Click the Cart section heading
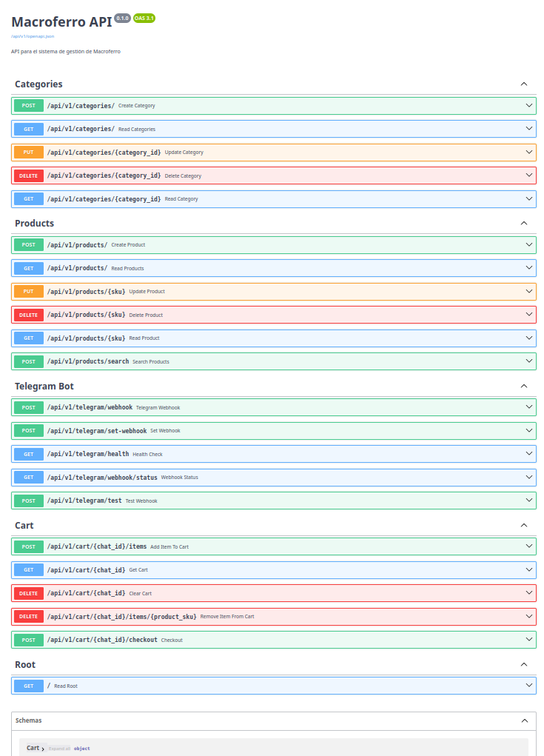The height and width of the screenshot is (756, 544). (24, 525)
